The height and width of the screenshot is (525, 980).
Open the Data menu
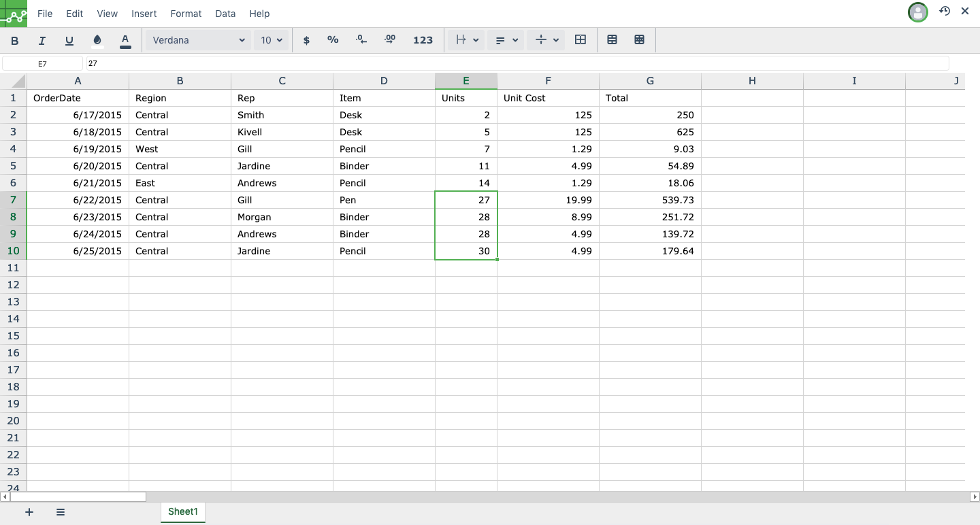225,14
